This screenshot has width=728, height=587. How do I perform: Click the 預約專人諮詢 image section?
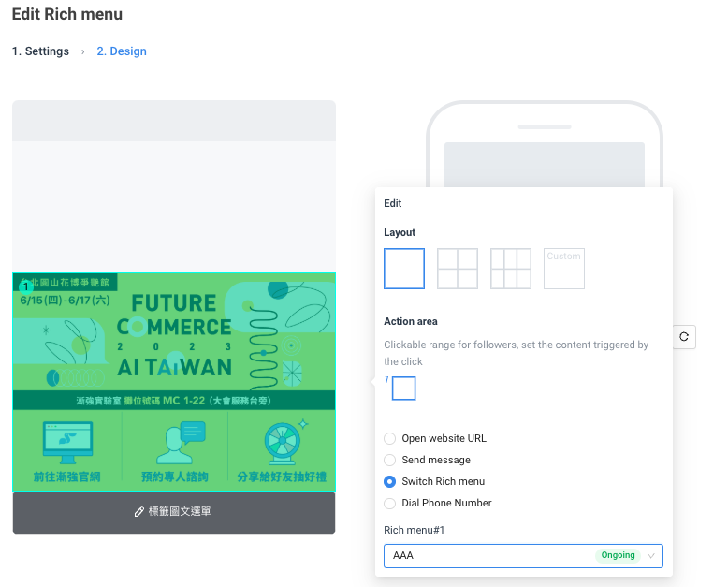tap(175, 450)
